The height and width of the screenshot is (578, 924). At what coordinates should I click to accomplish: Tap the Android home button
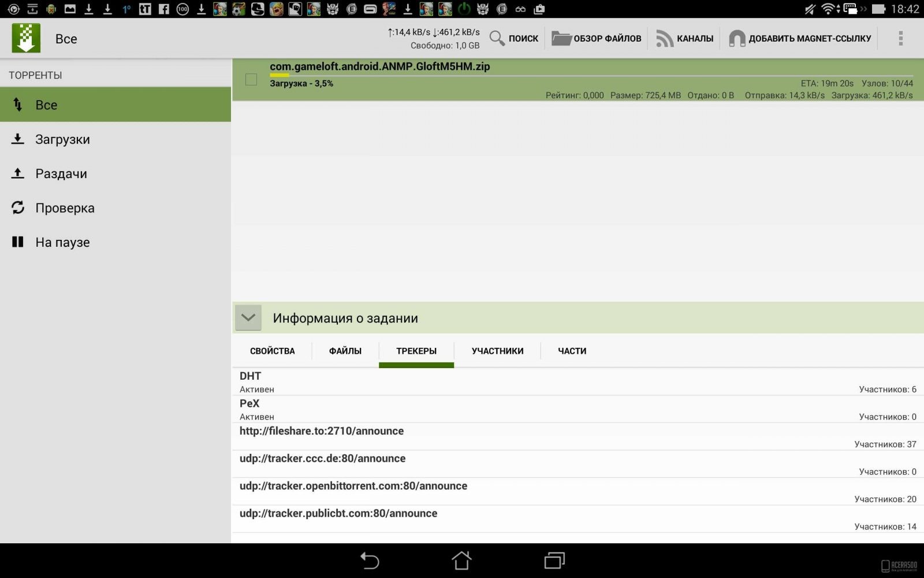tap(461, 560)
